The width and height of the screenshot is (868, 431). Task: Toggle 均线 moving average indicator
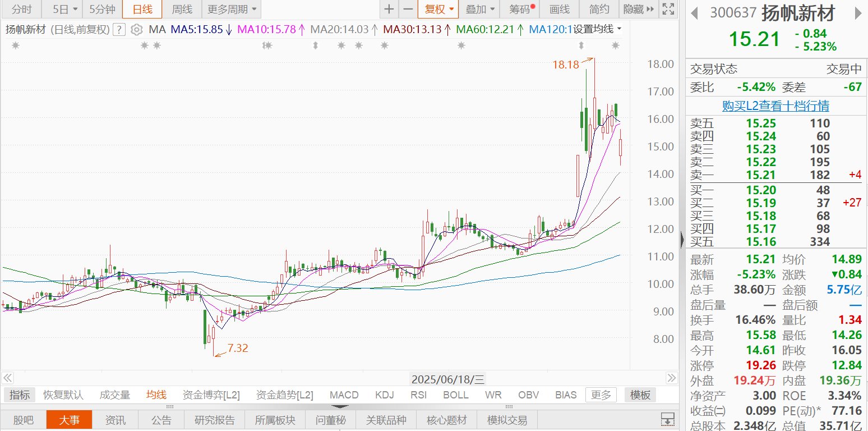point(156,395)
